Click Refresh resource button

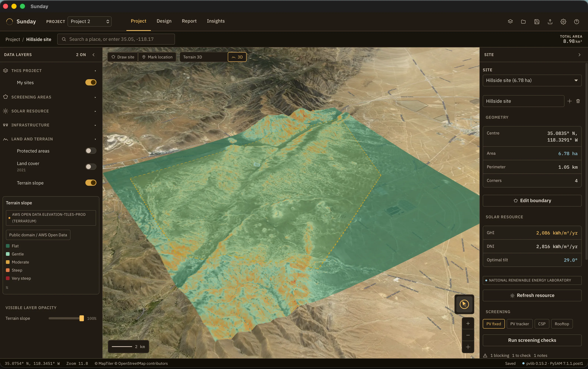click(532, 295)
